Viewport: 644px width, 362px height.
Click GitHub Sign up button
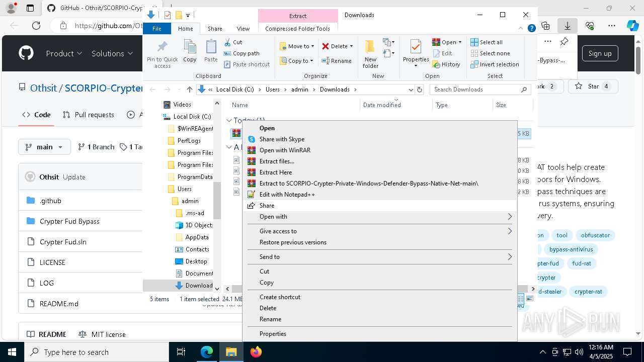(600, 53)
